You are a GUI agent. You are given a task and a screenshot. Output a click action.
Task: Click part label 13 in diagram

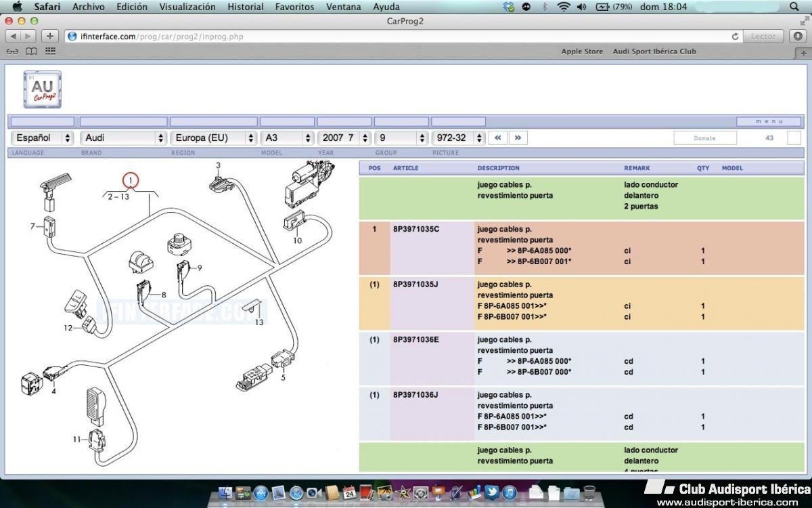[x=259, y=322]
